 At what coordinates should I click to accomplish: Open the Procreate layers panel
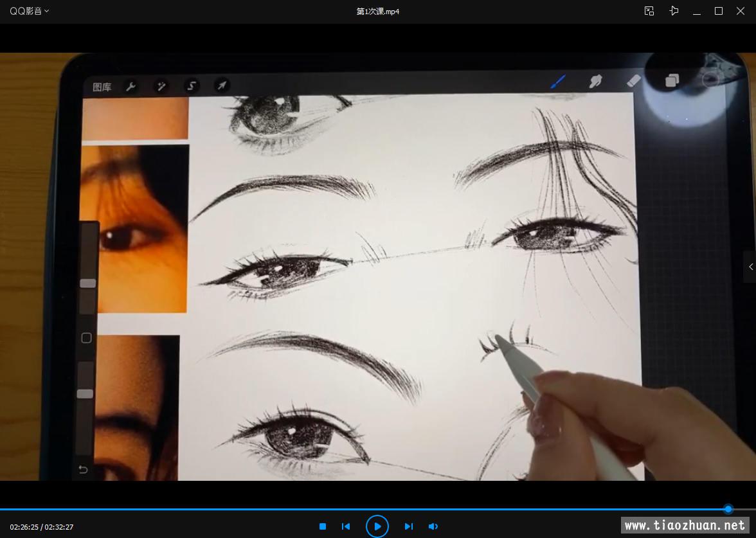point(672,80)
